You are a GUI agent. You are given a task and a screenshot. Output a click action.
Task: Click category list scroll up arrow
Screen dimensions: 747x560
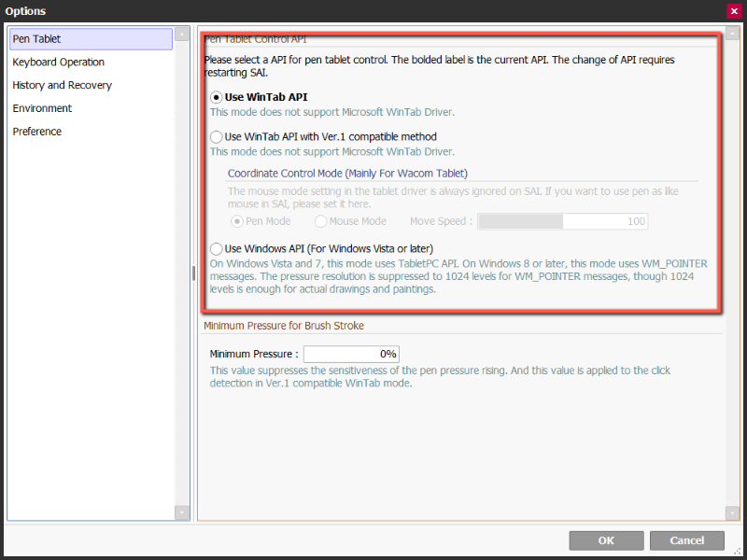point(181,35)
